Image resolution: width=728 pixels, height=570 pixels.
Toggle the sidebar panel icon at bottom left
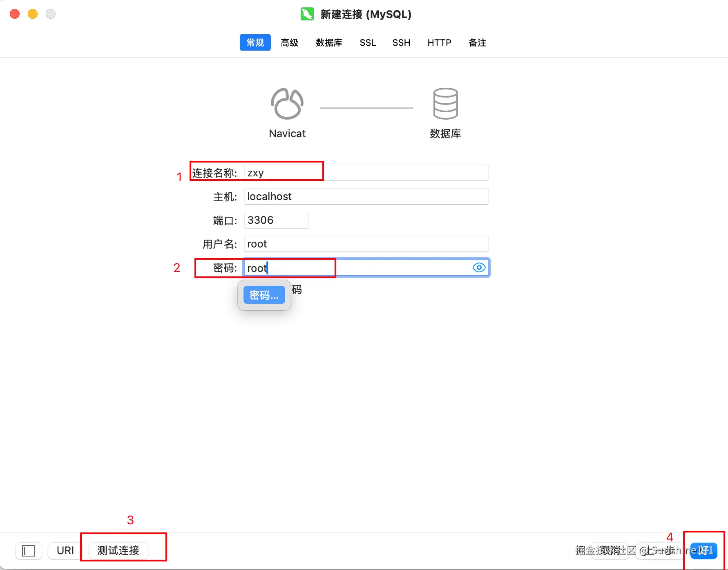(x=29, y=551)
